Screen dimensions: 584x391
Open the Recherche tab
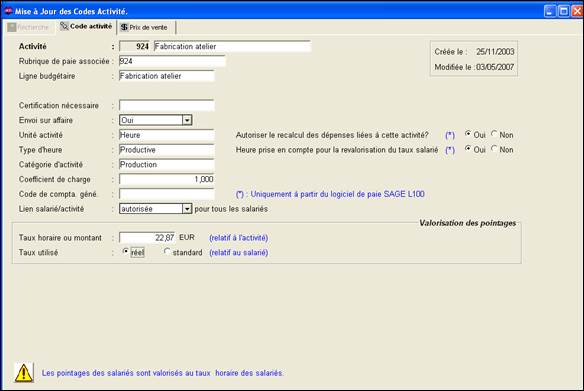(28, 27)
